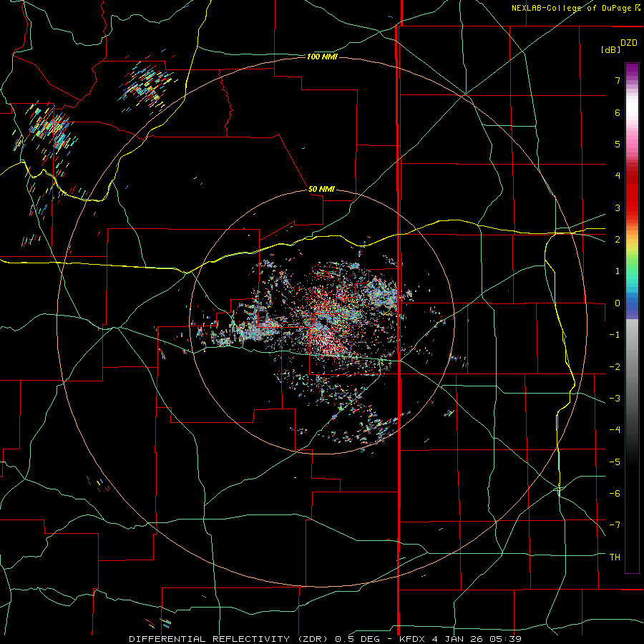Click the DZD legend title
This screenshot has height=644, width=644.
tap(629, 43)
